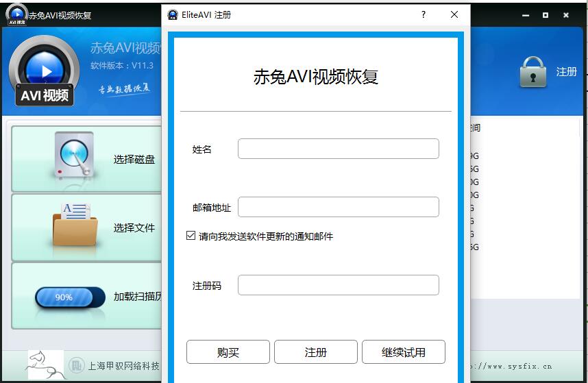Open the 加载扫描历史 option

pyautogui.click(x=138, y=297)
